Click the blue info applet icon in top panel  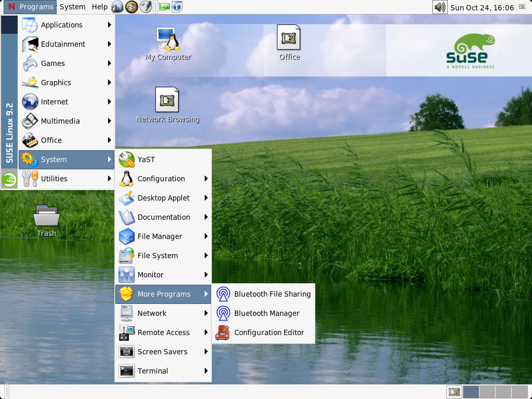pyautogui.click(x=177, y=7)
